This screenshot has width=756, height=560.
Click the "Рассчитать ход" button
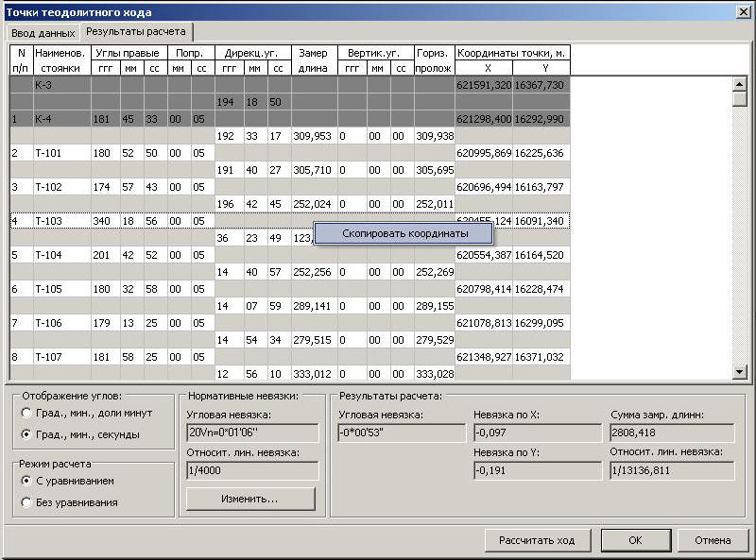[x=536, y=540]
